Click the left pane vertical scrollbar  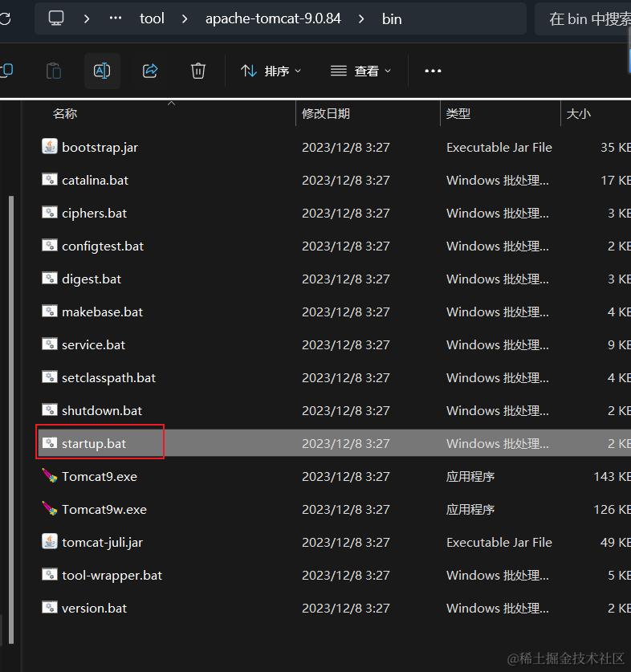tap(11, 419)
